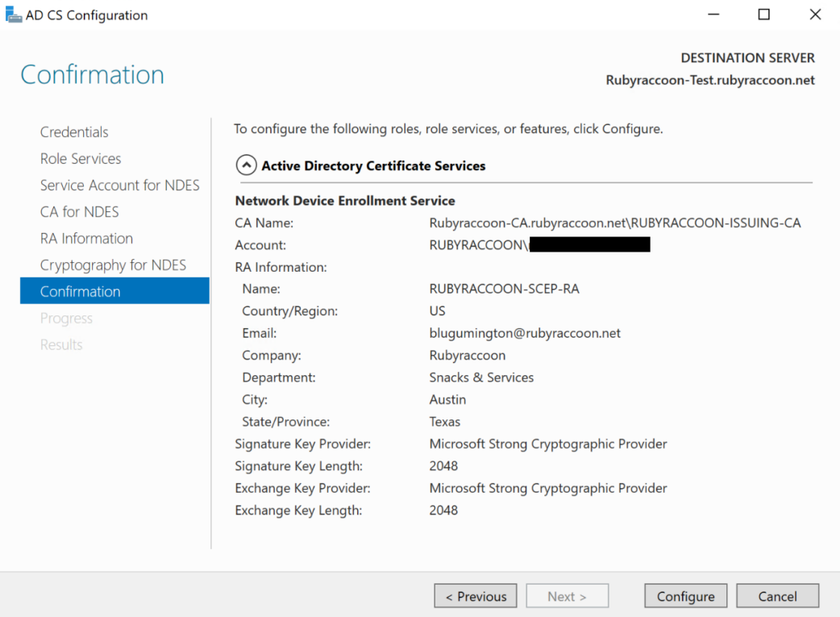Screen dimensions: 840x617
Task: Open the Role Services page
Action: (x=81, y=158)
